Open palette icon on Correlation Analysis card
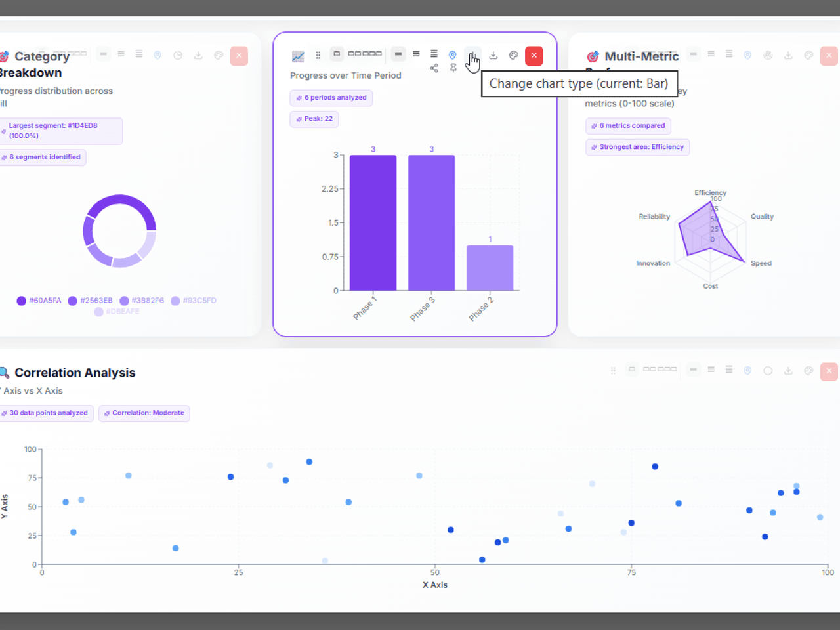The height and width of the screenshot is (630, 840). [x=808, y=371]
